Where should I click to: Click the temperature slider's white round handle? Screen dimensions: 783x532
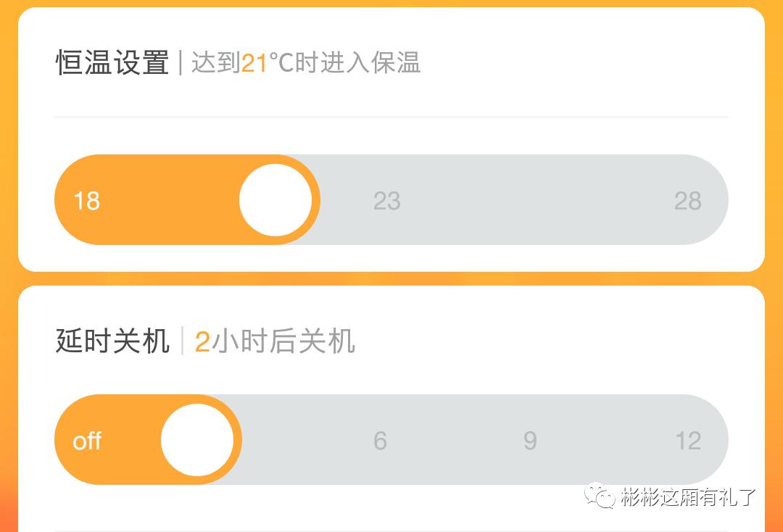275,200
